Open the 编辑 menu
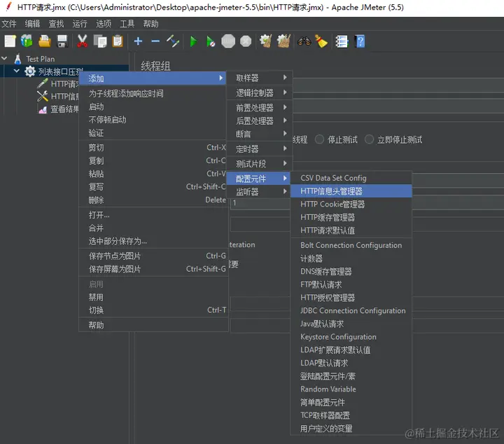The height and width of the screenshot is (444, 504). tap(32, 24)
